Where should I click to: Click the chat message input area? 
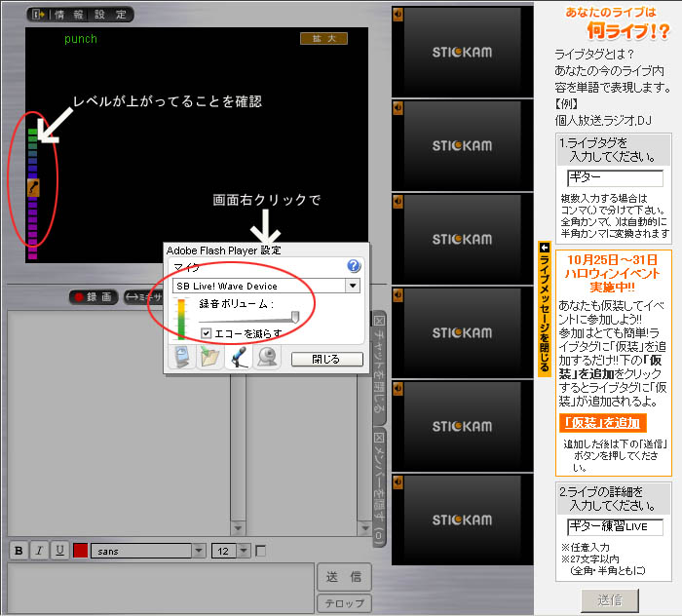coord(161,588)
